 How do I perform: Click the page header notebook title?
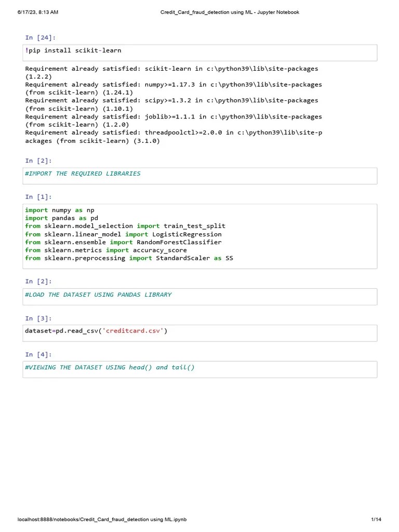click(x=230, y=12)
